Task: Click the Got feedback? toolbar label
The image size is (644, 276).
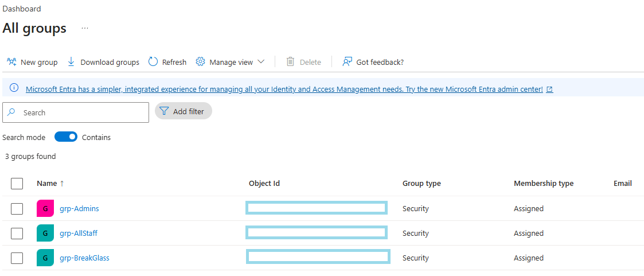Action: (380, 62)
